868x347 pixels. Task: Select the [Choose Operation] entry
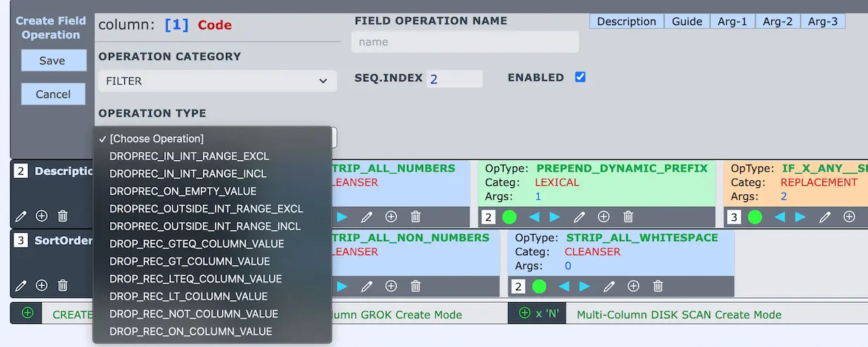click(x=212, y=139)
